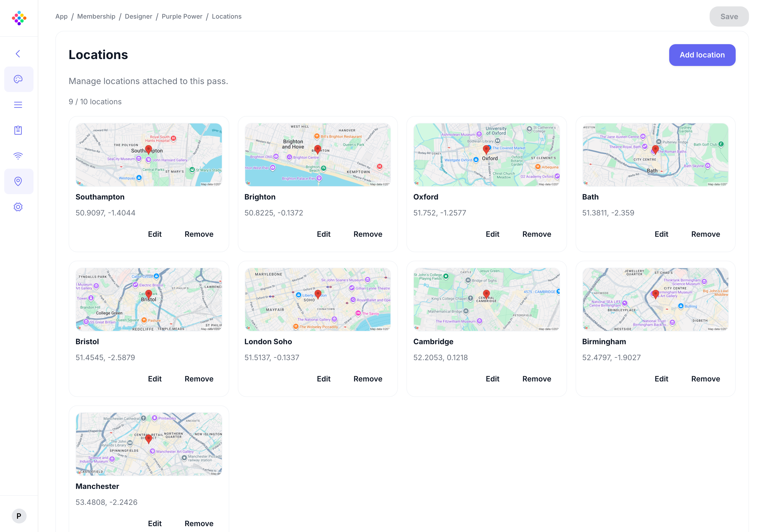The width and height of the screenshot is (766, 532).
Task: Open settings gear in sidebar
Action: coord(18,207)
